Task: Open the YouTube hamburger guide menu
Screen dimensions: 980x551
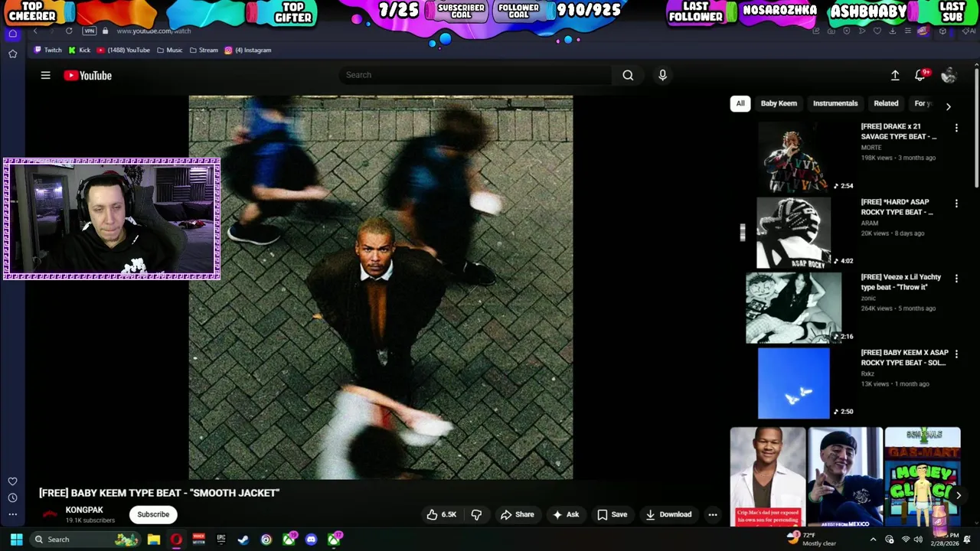Action: [x=45, y=75]
